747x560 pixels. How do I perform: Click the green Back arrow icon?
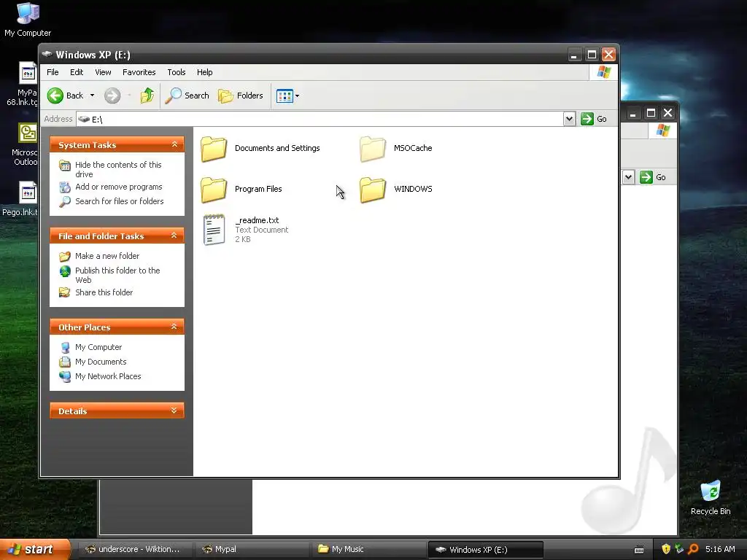coord(55,96)
